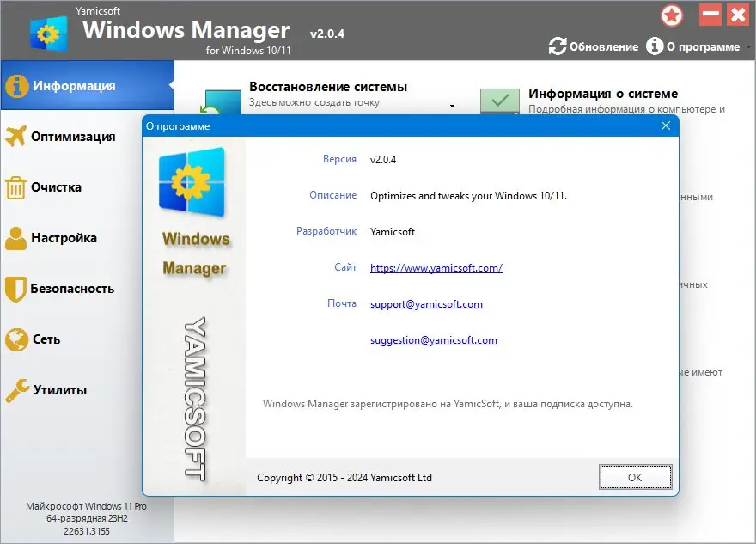The image size is (756, 544).
Task: Go to the Безопасность section
Action: point(72,289)
